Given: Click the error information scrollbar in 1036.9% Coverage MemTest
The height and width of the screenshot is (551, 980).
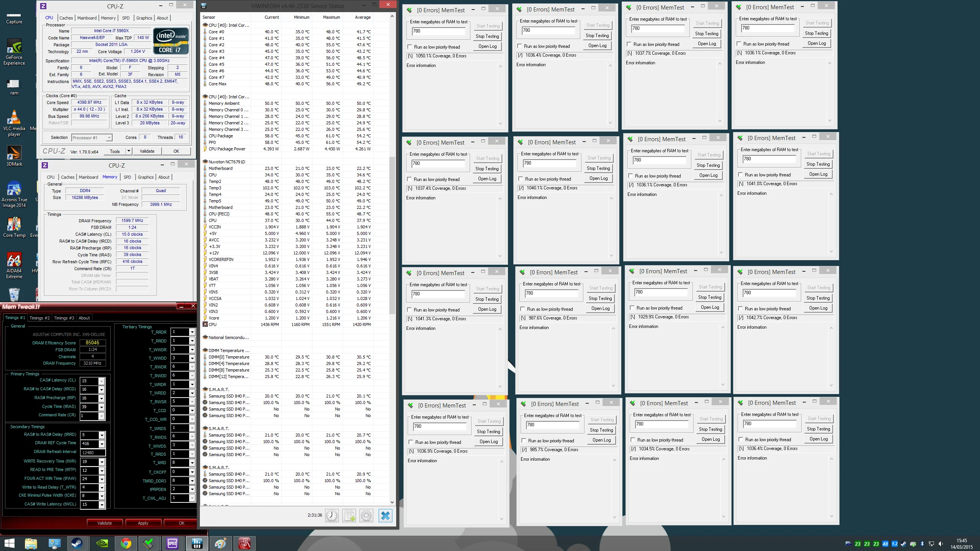Looking at the screenshot, I should (501, 490).
